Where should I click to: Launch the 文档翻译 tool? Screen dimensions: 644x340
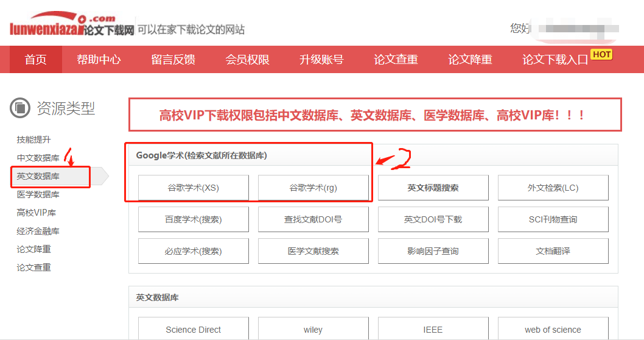coord(553,251)
